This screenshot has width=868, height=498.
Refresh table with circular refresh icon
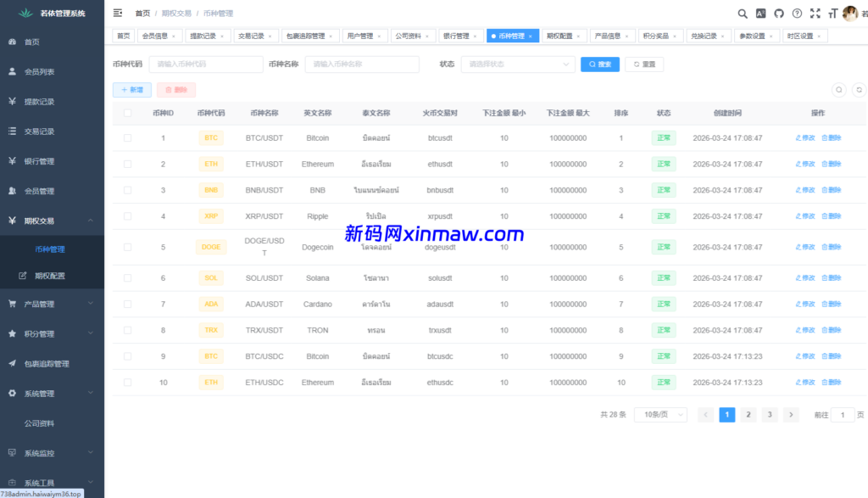click(860, 90)
